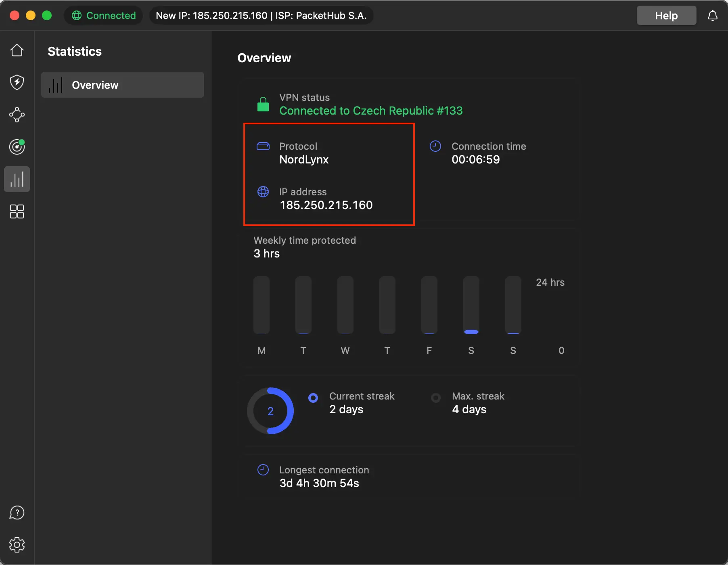The height and width of the screenshot is (565, 728).
Task: Click the current streak circular progress ring
Action: tap(270, 411)
